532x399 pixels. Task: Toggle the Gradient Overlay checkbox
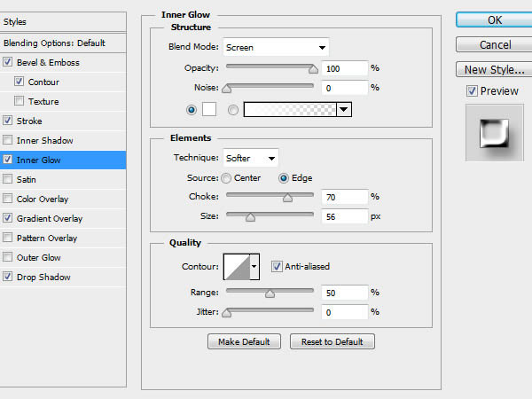pos(7,218)
